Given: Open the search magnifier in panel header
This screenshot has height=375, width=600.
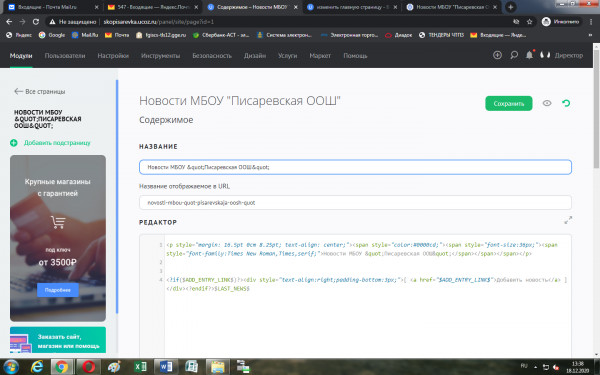Looking at the screenshot, I should pyautogui.click(x=514, y=55).
